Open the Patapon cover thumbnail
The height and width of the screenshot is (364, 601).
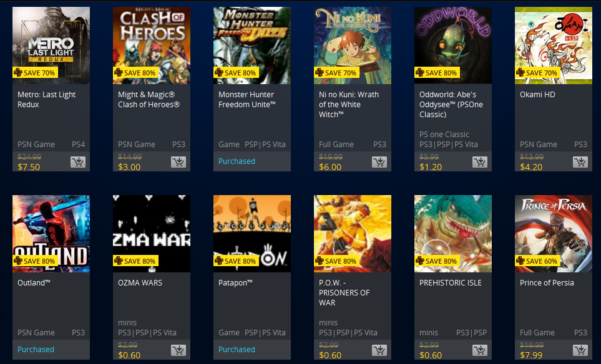pos(252,234)
